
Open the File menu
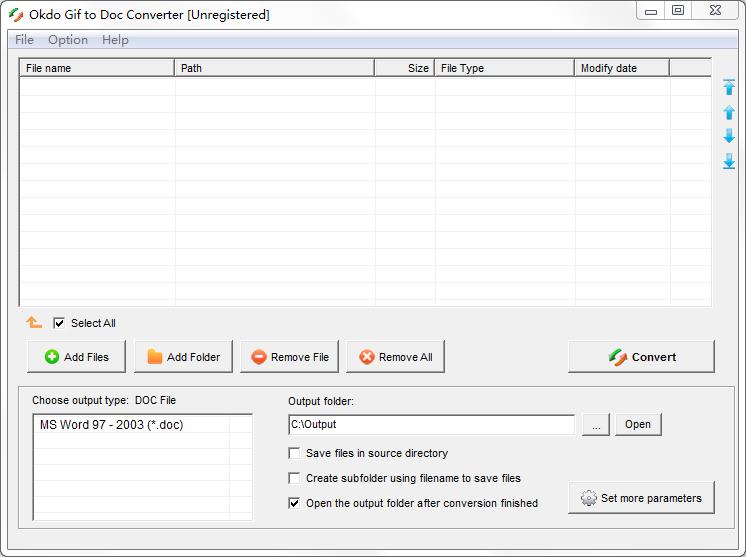pyautogui.click(x=24, y=40)
